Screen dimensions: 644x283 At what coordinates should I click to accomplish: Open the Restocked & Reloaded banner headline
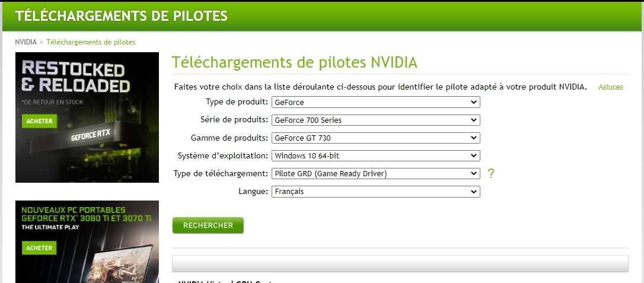[75, 77]
